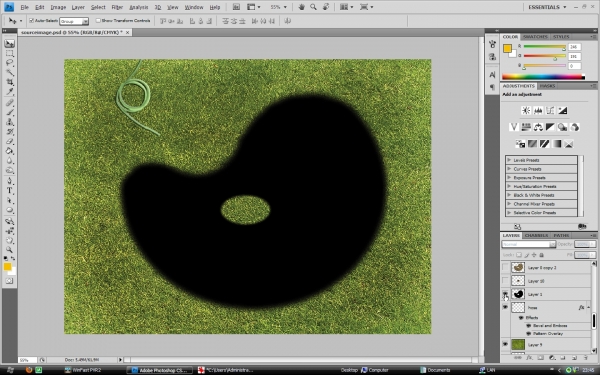Hide the Bevel and Emboss effect
Image resolution: width=600 pixels, height=375 pixels.
[x=529, y=326]
